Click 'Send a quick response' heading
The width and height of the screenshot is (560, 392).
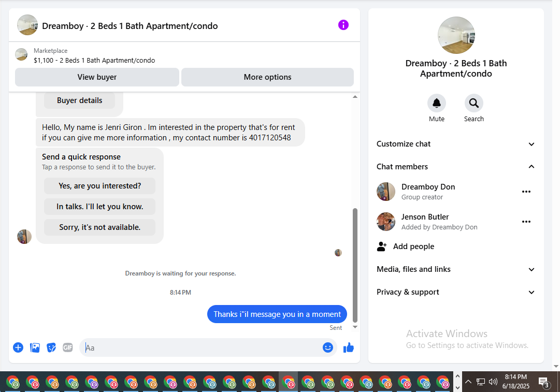pyautogui.click(x=81, y=157)
